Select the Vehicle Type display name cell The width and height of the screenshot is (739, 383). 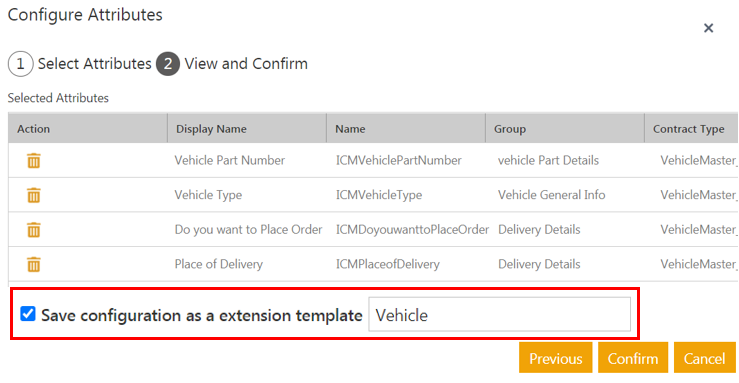coord(208,195)
